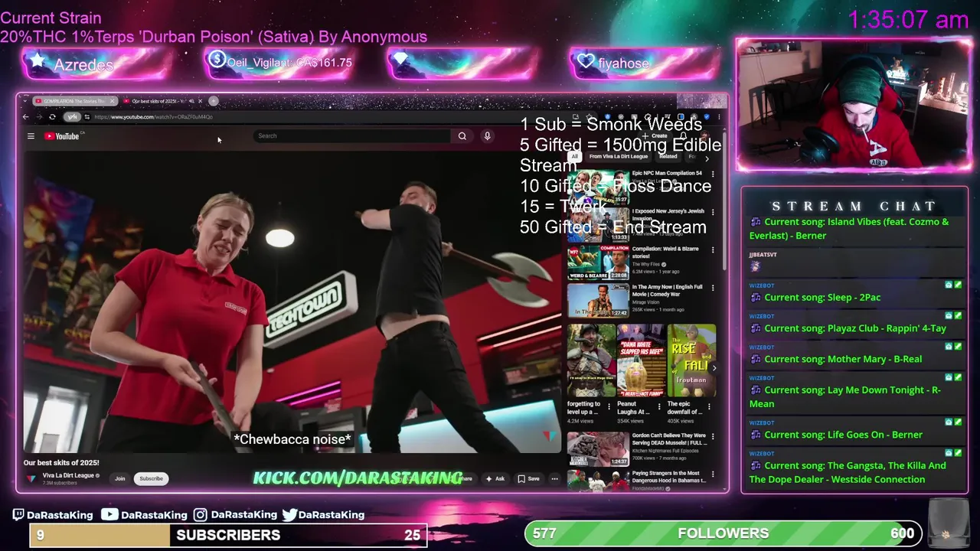Open 'Compilation: Weird & Bizarre stories' thumbnail

[x=598, y=262]
